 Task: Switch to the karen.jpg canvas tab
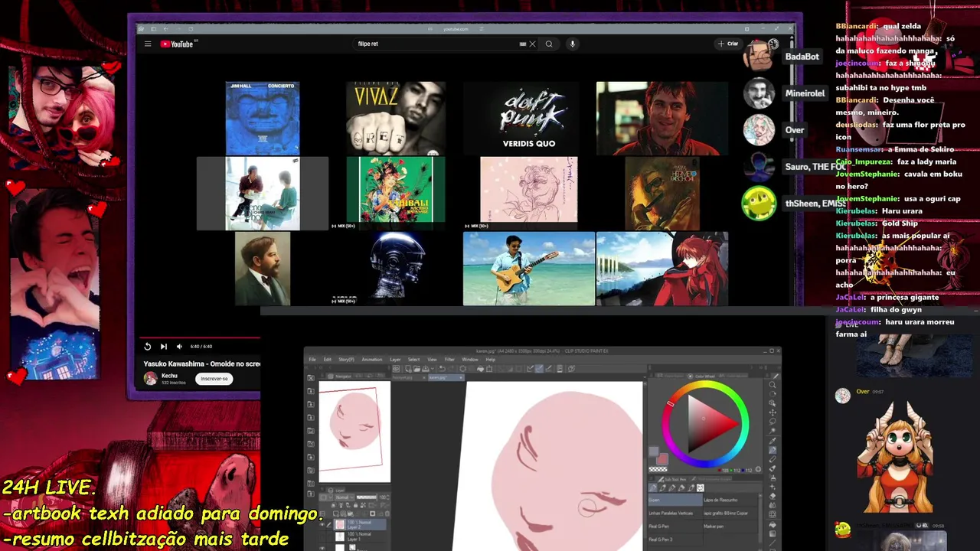coord(446,377)
